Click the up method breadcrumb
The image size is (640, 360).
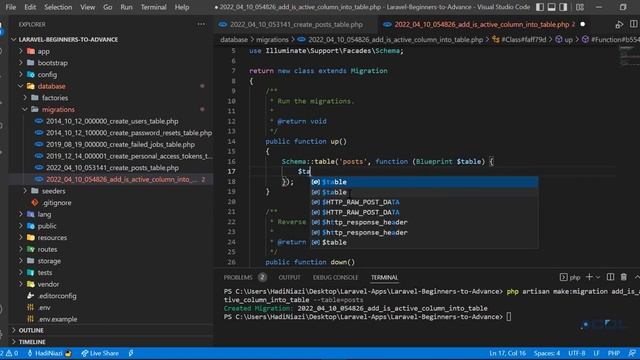point(564,40)
